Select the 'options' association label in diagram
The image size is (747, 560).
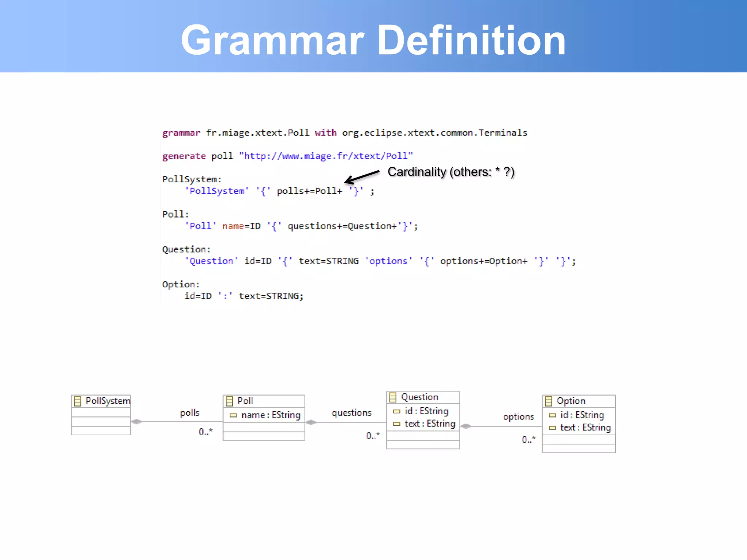point(518,417)
